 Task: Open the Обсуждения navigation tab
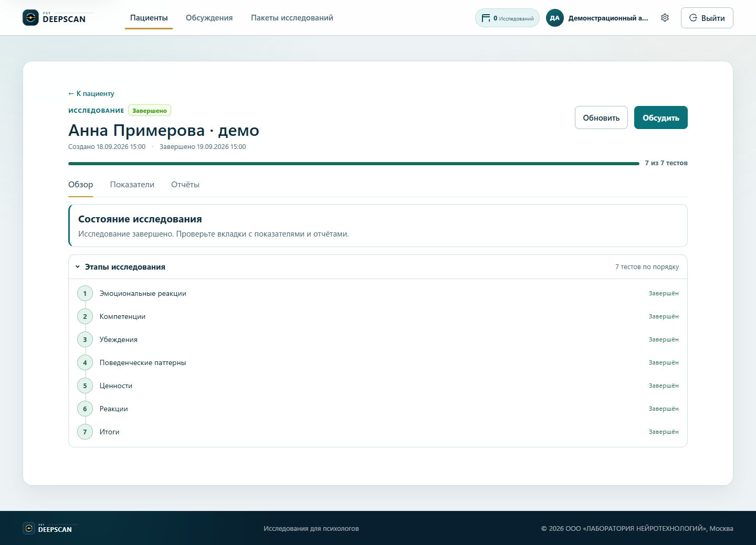coord(209,18)
